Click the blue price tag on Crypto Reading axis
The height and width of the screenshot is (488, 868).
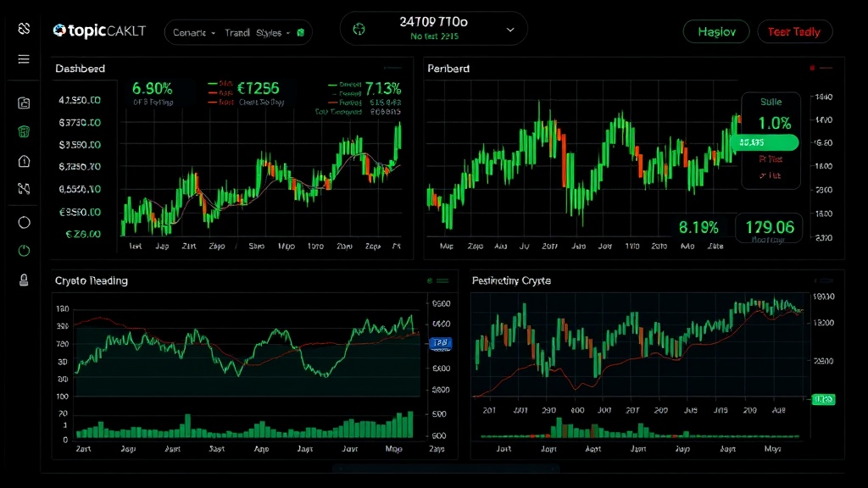(441, 344)
